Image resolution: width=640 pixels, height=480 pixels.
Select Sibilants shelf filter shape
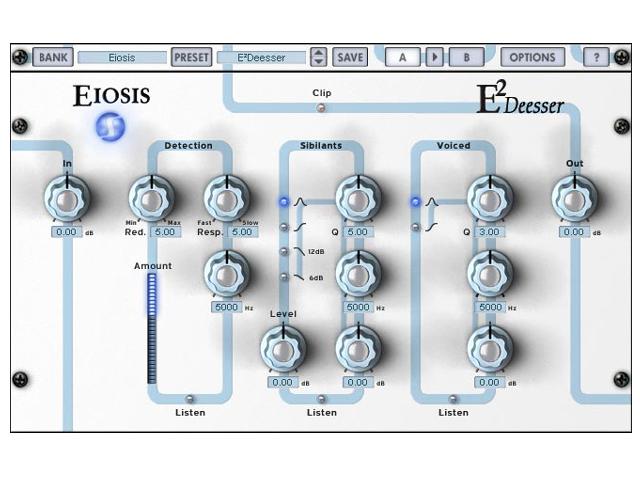(x=284, y=227)
